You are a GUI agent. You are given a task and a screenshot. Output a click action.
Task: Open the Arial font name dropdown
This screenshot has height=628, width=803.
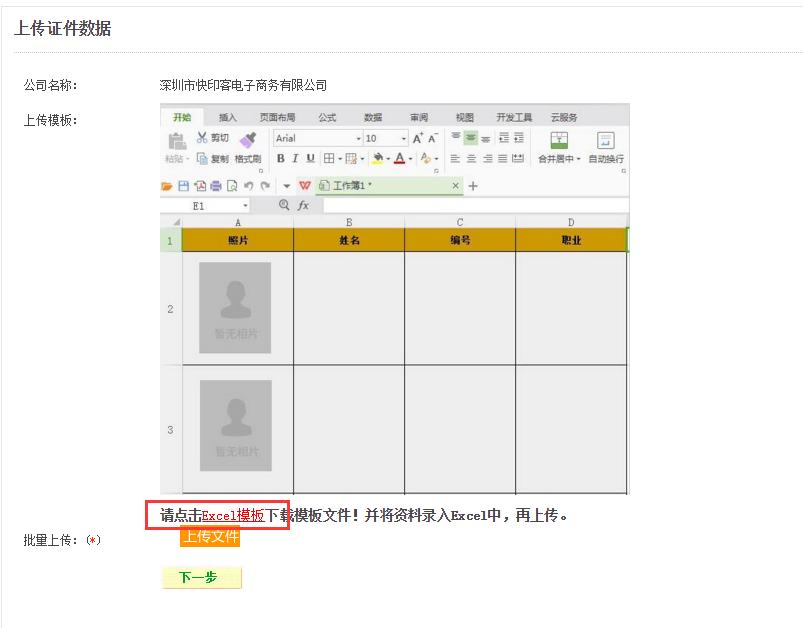[358, 138]
